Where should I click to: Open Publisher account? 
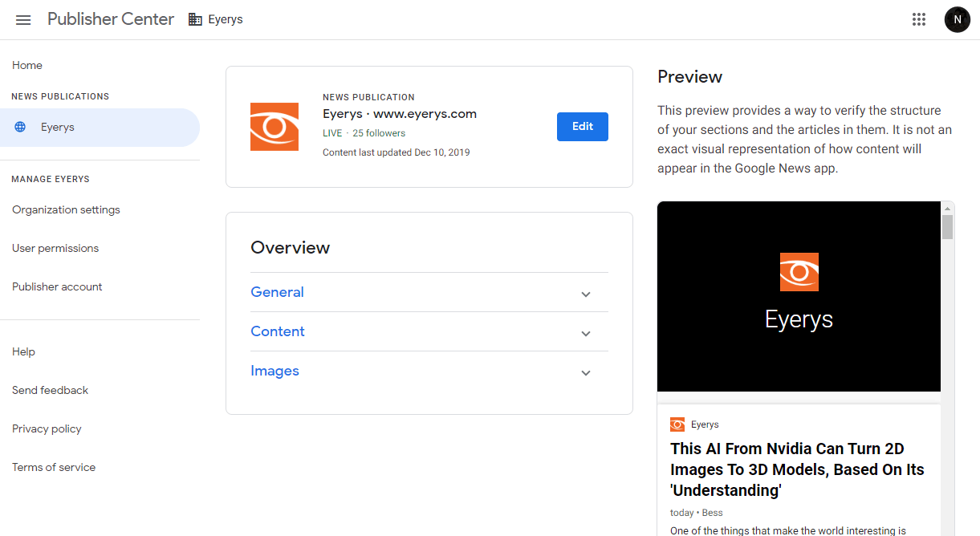(57, 286)
